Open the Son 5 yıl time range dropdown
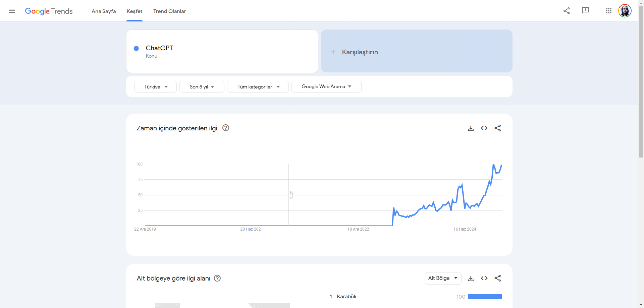The height and width of the screenshot is (308, 644). [202, 86]
